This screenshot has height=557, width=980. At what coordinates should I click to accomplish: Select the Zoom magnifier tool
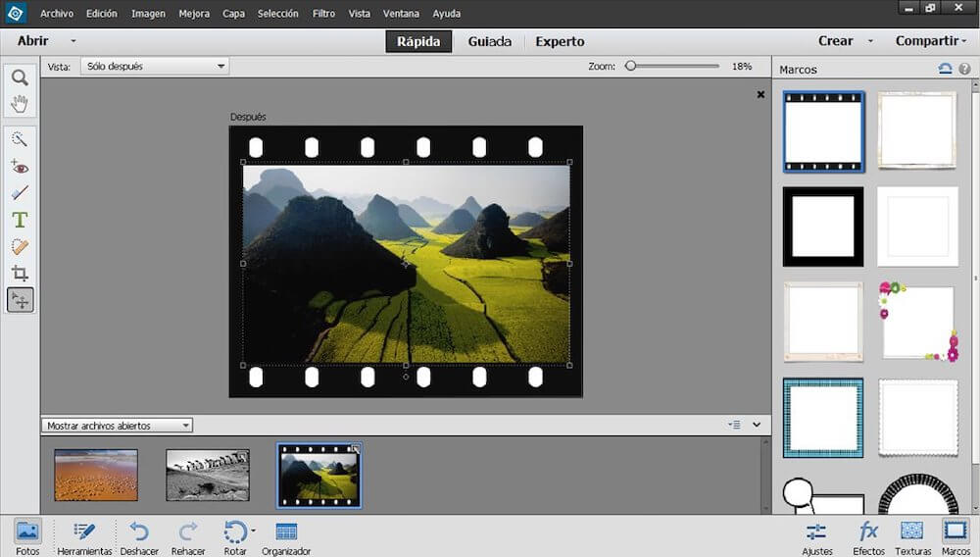pyautogui.click(x=20, y=78)
